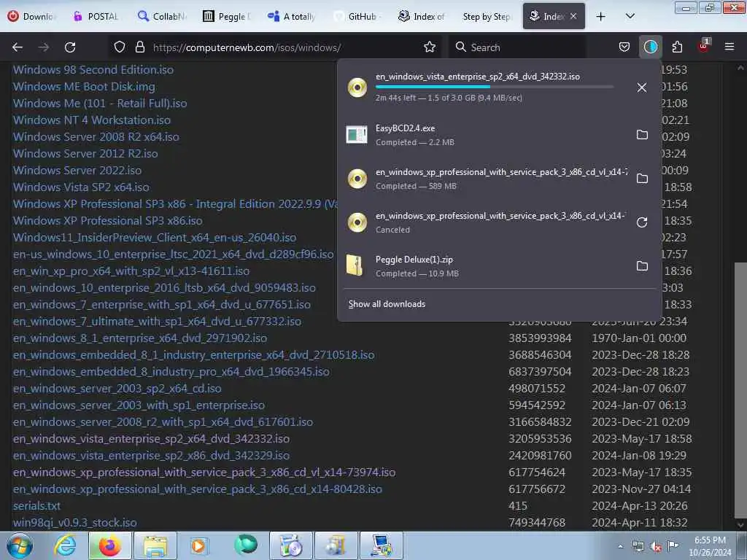Screen dimensions: 747x560
Task: Show EasyBCD2.4.exe in its folder
Action: pyautogui.click(x=642, y=135)
